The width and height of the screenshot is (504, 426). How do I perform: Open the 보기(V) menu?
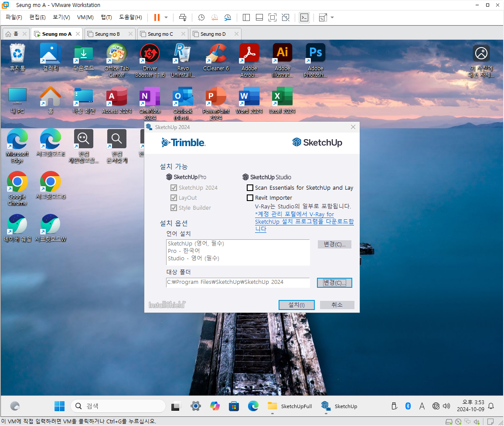[61, 17]
